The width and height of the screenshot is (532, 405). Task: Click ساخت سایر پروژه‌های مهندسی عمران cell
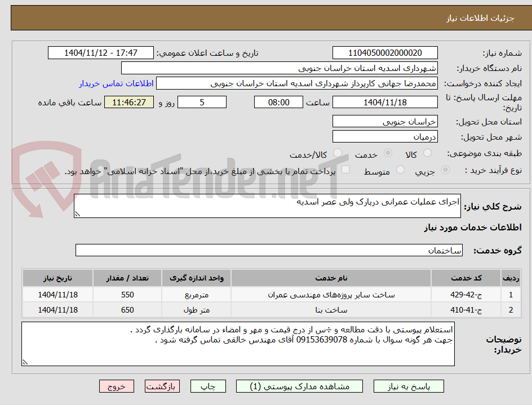pyautogui.click(x=331, y=295)
